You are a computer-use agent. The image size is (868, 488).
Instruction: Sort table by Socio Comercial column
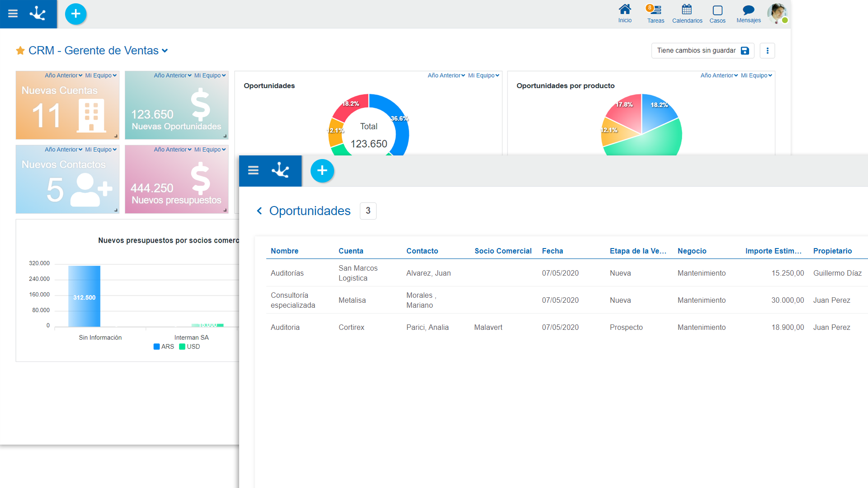pos(503,251)
